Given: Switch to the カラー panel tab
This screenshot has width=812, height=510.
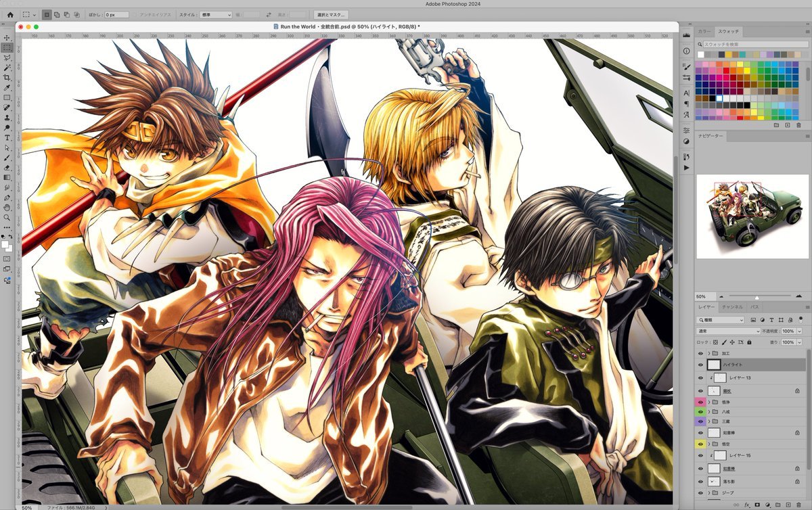Looking at the screenshot, I should [x=704, y=32].
